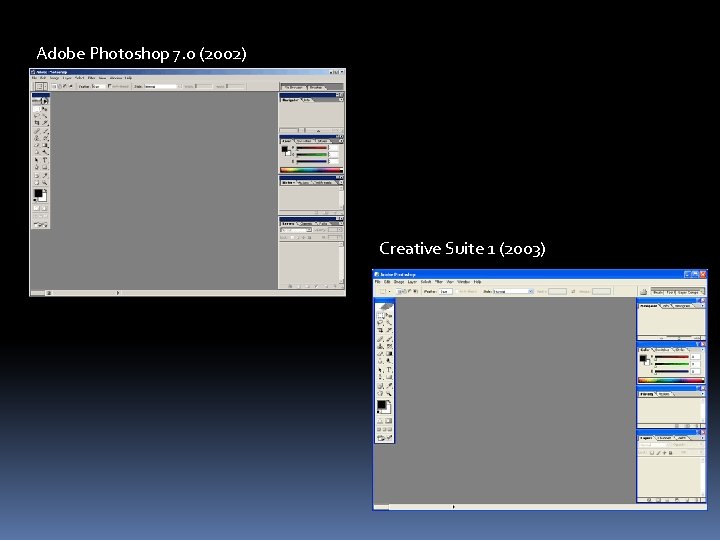
Task: Open History palette menu arrow in CS window
Action: [702, 394]
